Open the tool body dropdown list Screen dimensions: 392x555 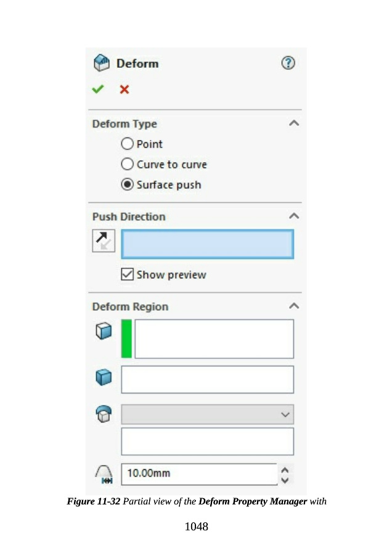[285, 414]
